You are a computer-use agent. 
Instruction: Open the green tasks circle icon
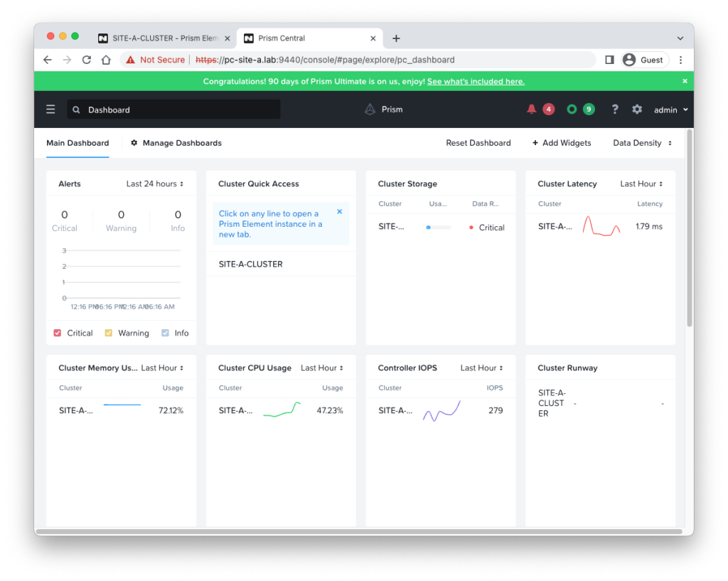click(x=572, y=110)
